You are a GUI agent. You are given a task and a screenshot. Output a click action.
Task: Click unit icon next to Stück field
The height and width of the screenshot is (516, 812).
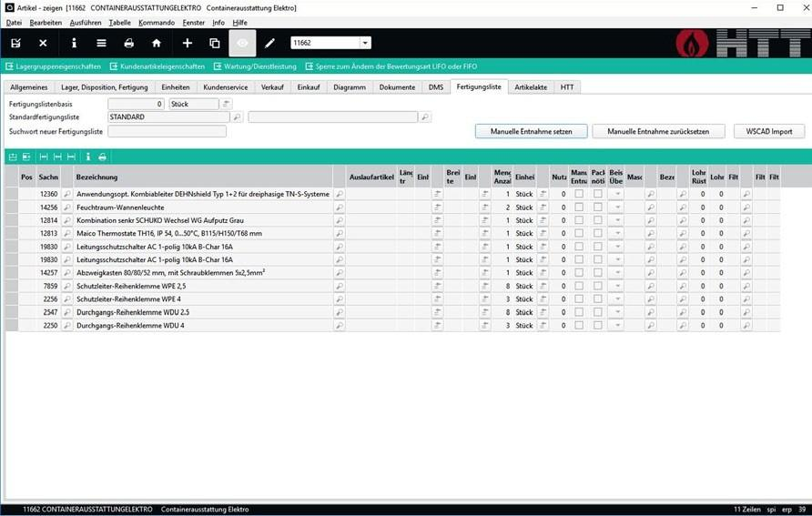pos(226,104)
